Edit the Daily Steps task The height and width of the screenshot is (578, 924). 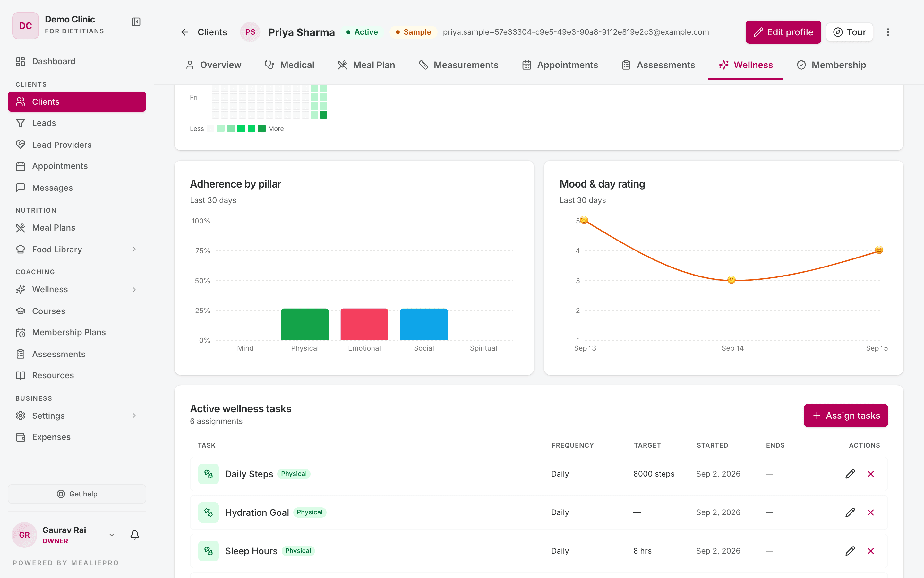click(850, 474)
